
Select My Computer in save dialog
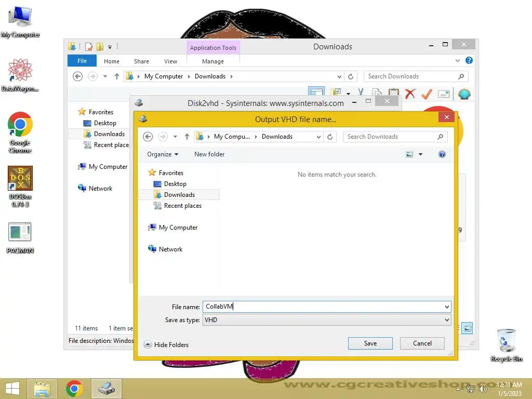[x=178, y=228]
